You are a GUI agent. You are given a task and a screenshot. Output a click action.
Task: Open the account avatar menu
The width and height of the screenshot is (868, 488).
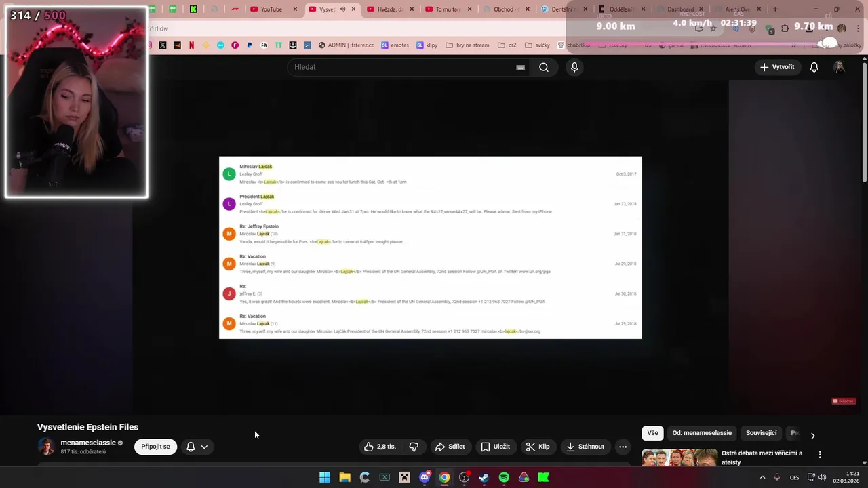tap(840, 67)
